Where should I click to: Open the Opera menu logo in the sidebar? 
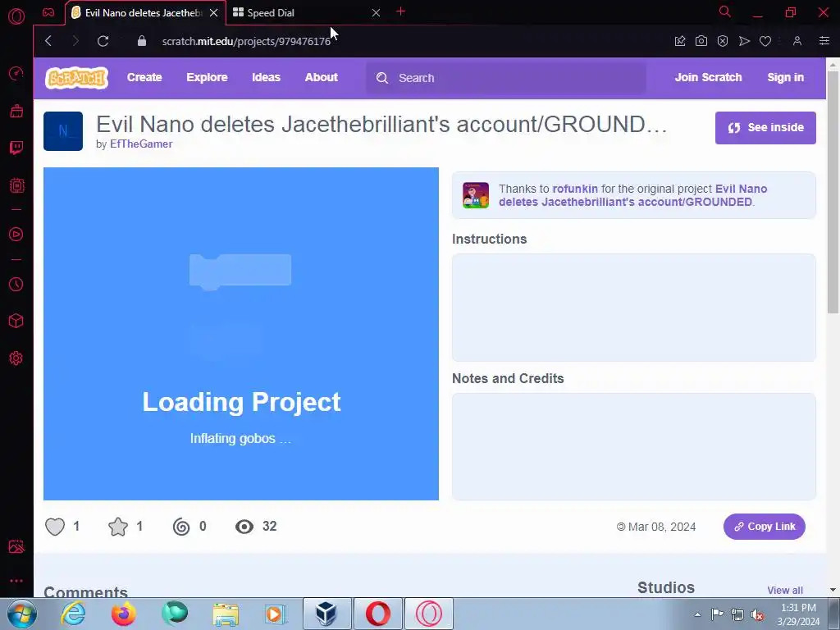pyautogui.click(x=16, y=16)
